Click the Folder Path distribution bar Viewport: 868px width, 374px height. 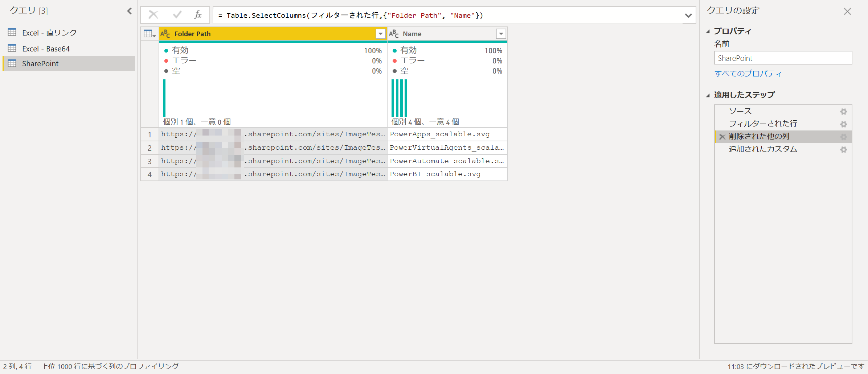coord(164,98)
